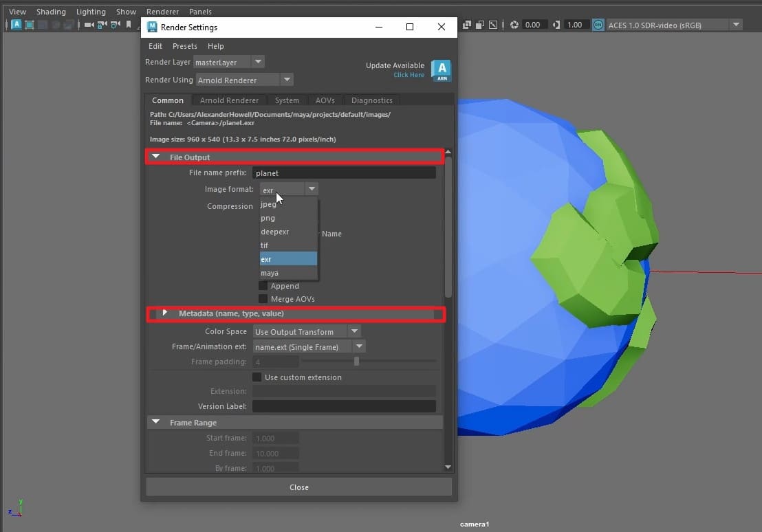The height and width of the screenshot is (532, 762).
Task: Click the Close button
Action: (298, 487)
